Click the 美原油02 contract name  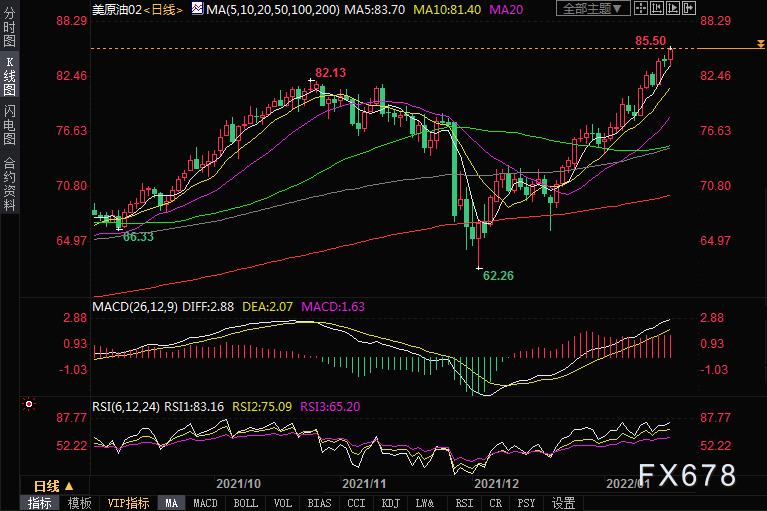[x=117, y=9]
